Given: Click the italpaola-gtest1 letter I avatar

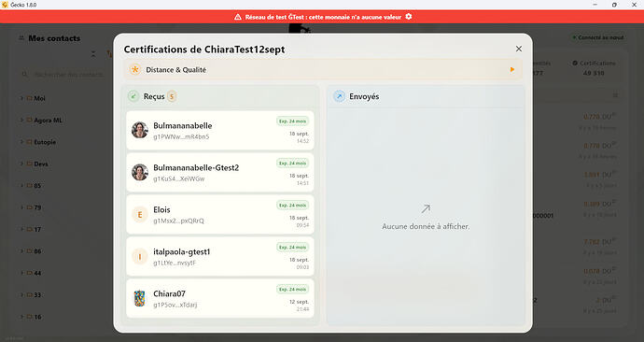Looking at the screenshot, I should [x=140, y=256].
